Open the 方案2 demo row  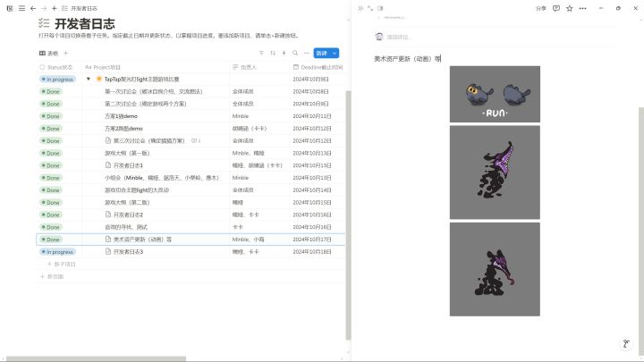pos(123,129)
